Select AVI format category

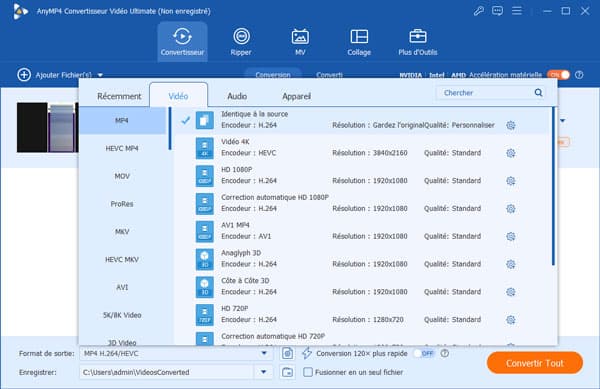pos(122,287)
